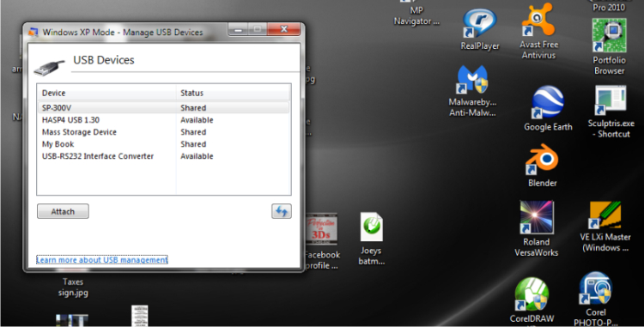The height and width of the screenshot is (327, 644).
Task: Click the Attach button
Action: [x=63, y=211]
